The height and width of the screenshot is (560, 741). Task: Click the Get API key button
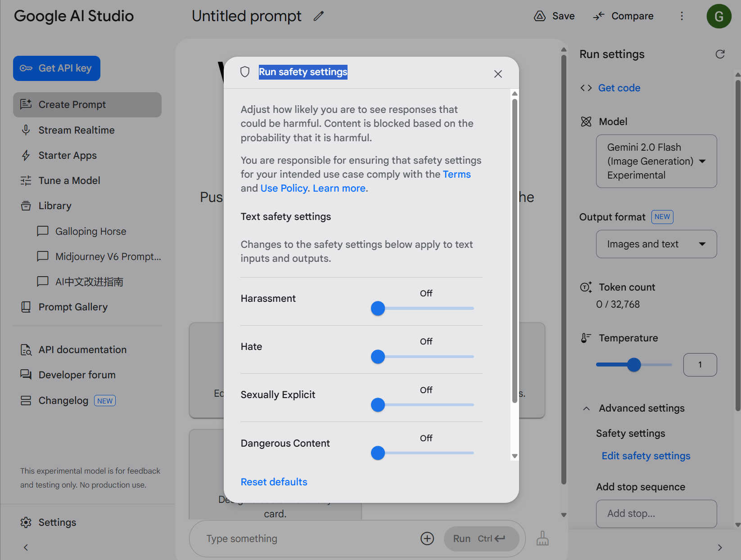[x=57, y=68]
